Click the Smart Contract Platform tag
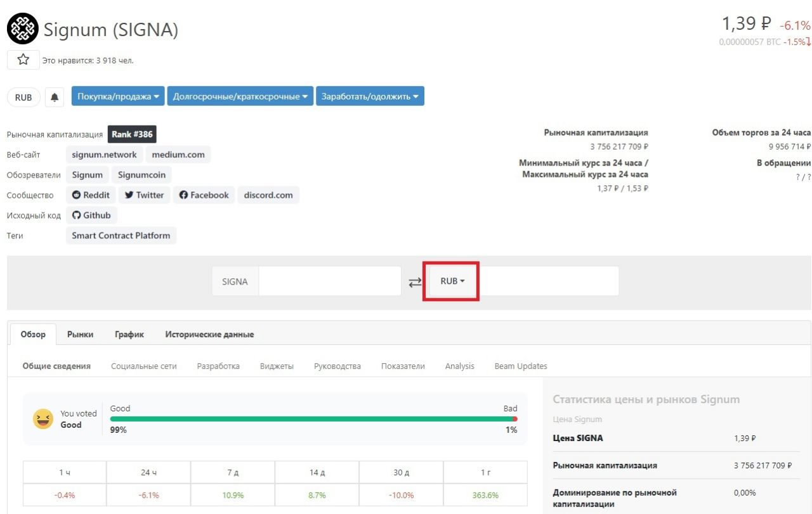The width and height of the screenshot is (812, 514). (x=121, y=236)
